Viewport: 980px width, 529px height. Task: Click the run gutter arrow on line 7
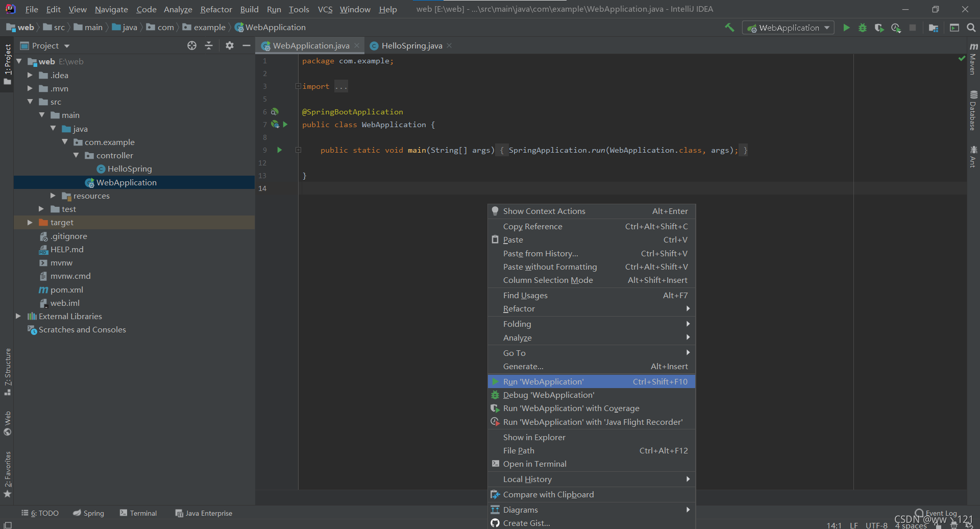coord(285,125)
